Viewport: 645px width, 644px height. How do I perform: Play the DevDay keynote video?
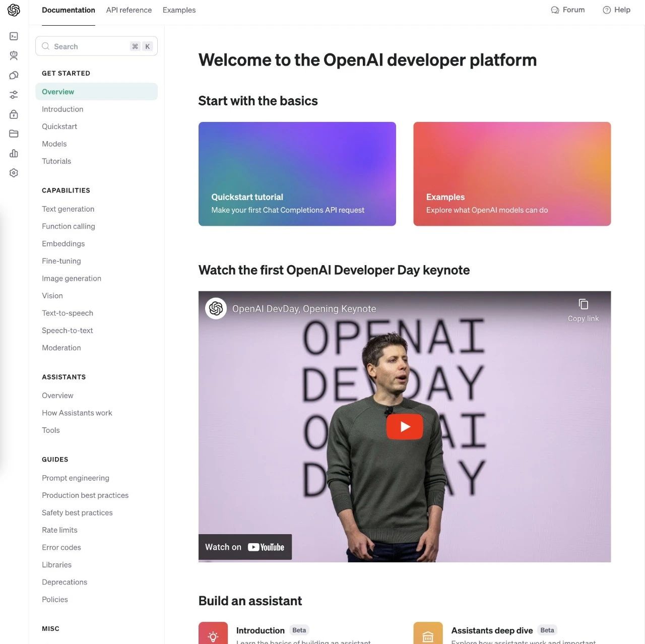(x=405, y=427)
